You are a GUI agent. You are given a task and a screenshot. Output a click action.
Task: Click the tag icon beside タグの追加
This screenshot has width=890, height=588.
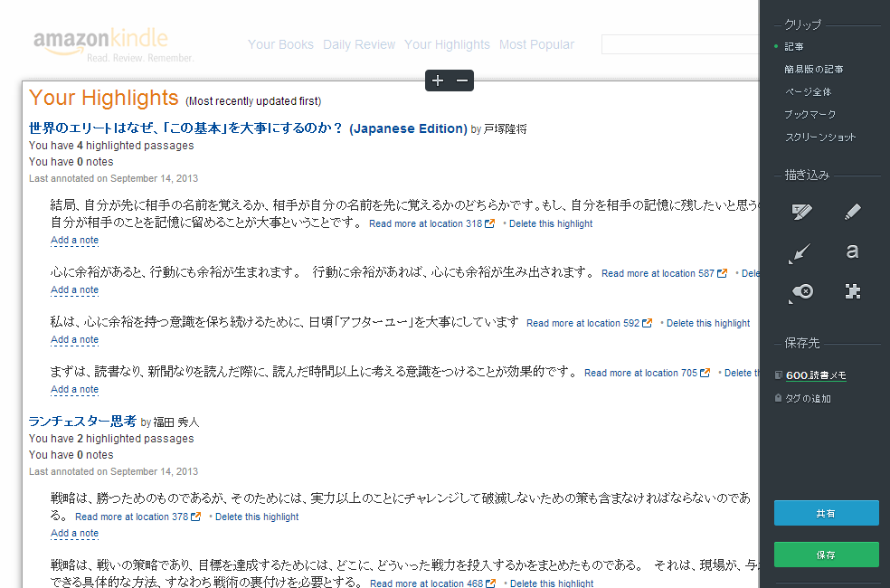pyautogui.click(x=778, y=398)
